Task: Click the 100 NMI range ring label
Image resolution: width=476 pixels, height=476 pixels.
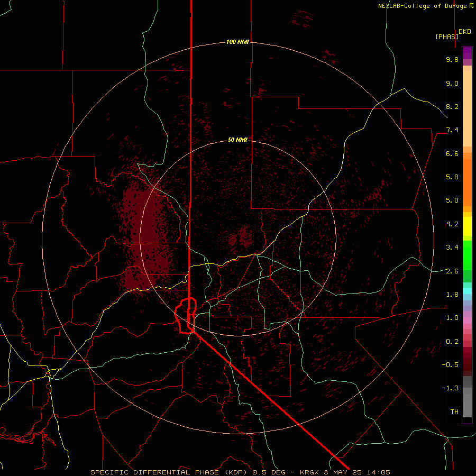Action: (x=237, y=42)
